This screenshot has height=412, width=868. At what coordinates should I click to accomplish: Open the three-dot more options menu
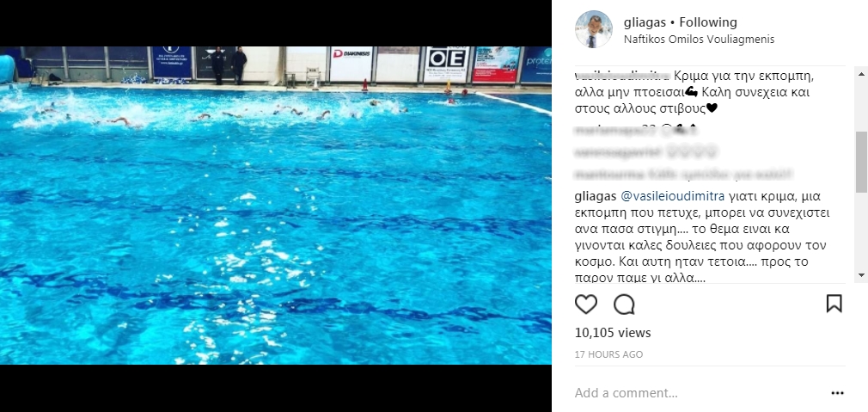coord(838,393)
